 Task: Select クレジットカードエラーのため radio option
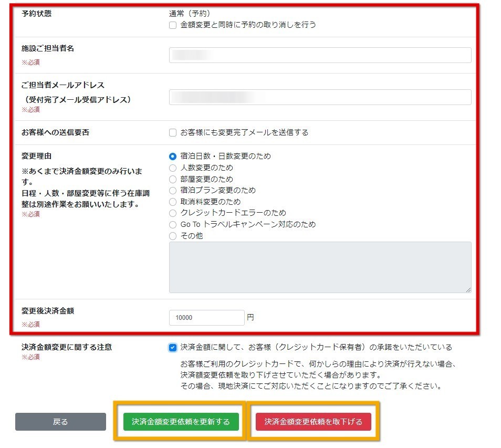[x=173, y=213]
